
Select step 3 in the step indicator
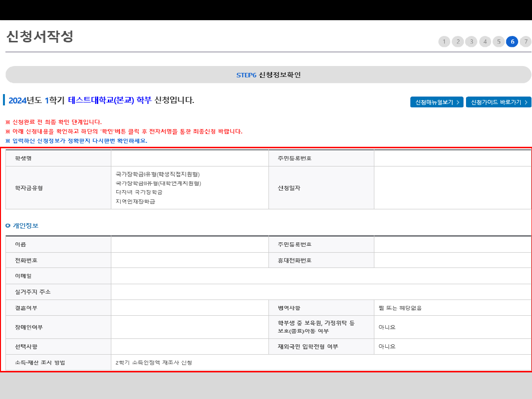coord(471,41)
